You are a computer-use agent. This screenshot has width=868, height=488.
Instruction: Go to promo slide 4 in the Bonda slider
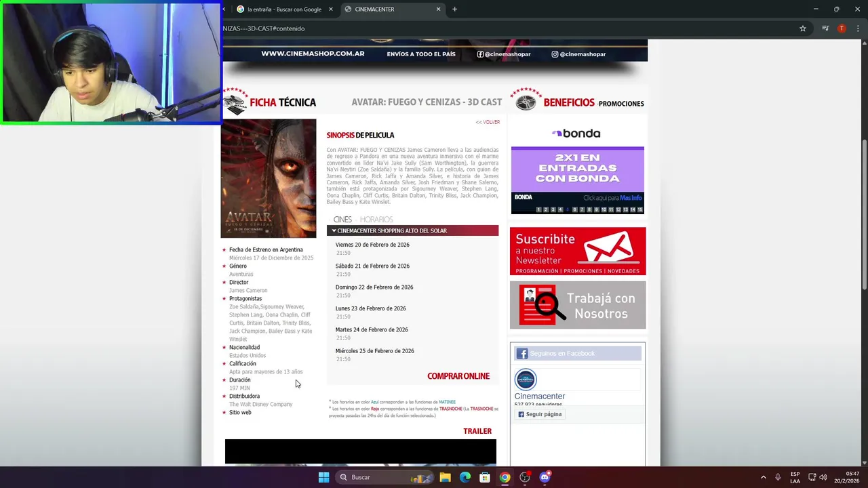coord(560,210)
